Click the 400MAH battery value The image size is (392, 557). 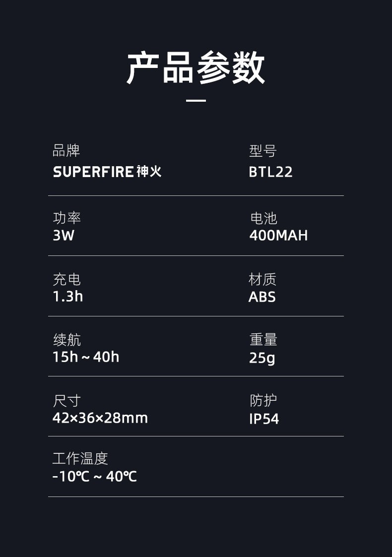click(x=278, y=235)
